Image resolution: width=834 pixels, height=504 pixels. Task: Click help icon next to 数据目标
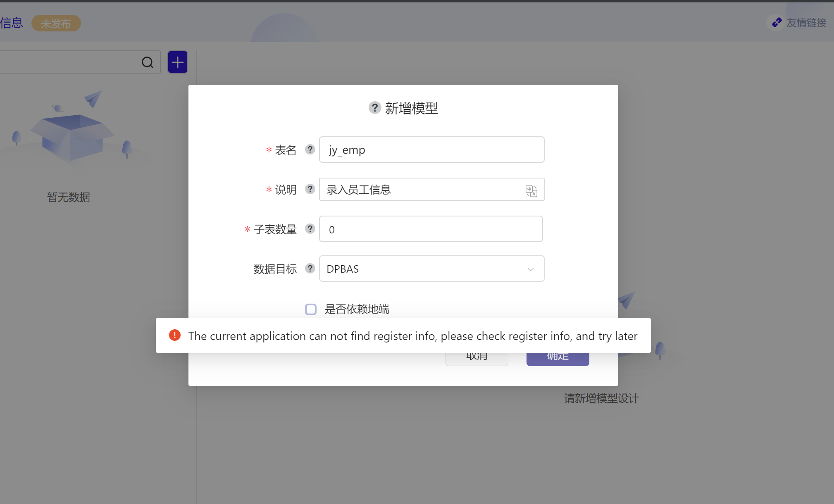click(310, 269)
